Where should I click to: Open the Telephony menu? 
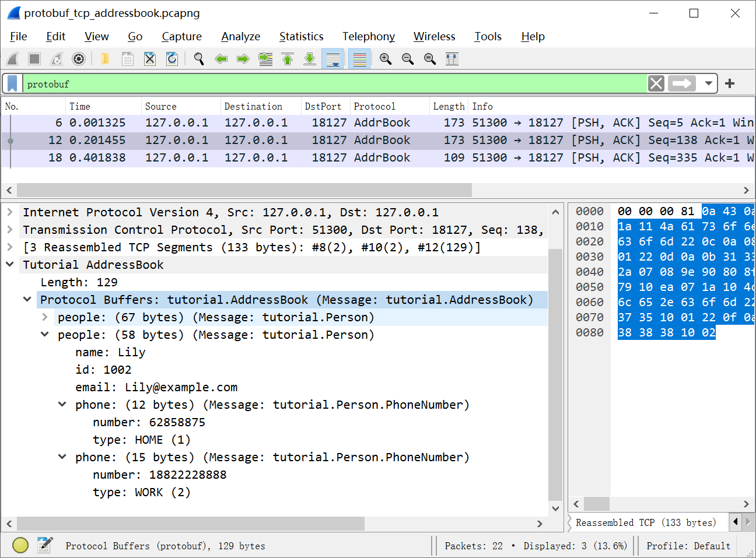coord(368,36)
